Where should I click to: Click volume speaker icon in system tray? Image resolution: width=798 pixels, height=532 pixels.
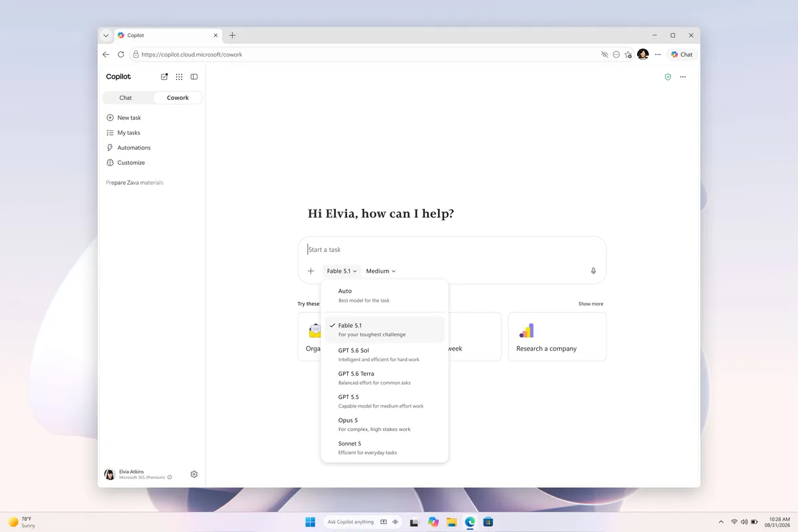(744, 522)
